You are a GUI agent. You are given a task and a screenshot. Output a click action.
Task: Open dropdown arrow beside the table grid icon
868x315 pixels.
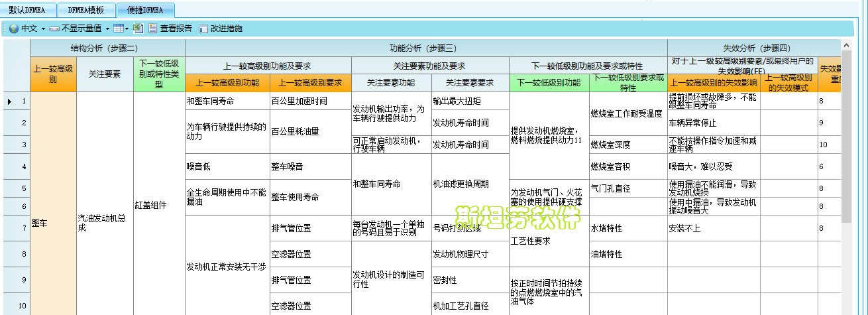[x=127, y=29]
